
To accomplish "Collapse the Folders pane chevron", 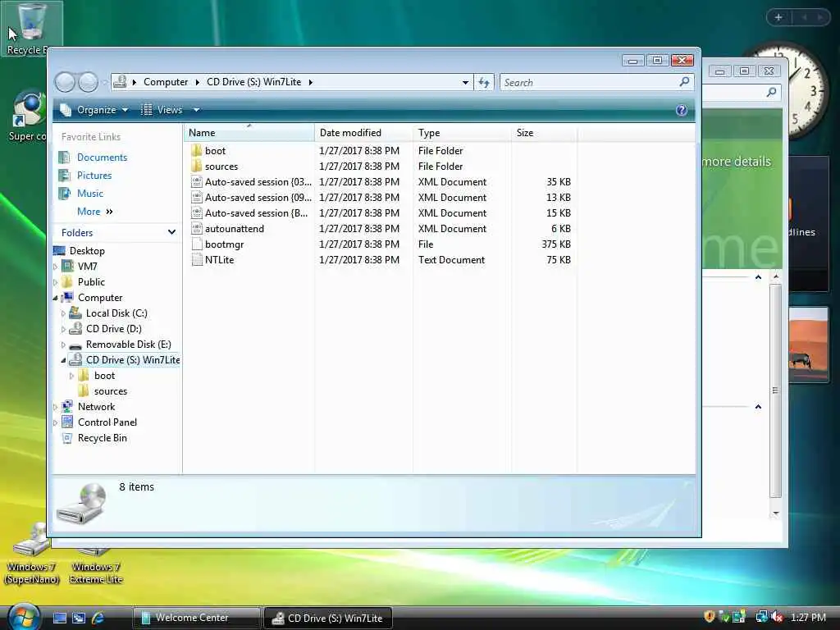I will click(x=171, y=232).
